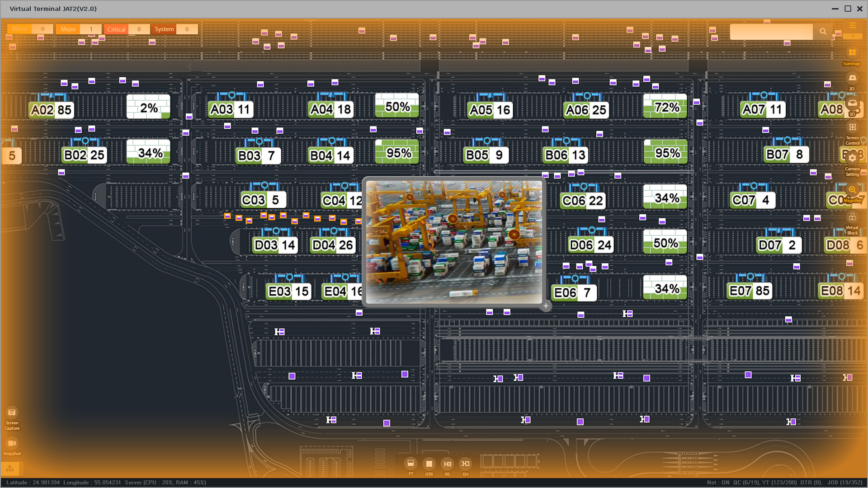Toggle OTR vehicle display filter

tap(429, 464)
